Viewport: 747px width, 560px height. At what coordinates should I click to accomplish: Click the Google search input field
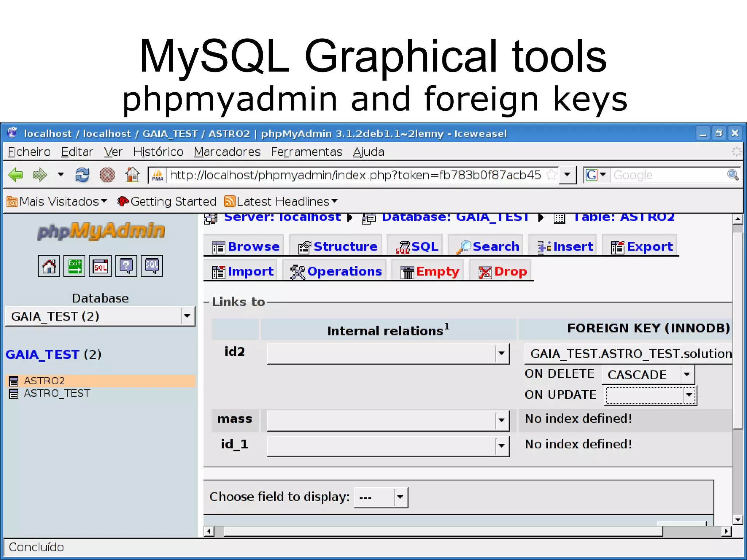tap(668, 175)
